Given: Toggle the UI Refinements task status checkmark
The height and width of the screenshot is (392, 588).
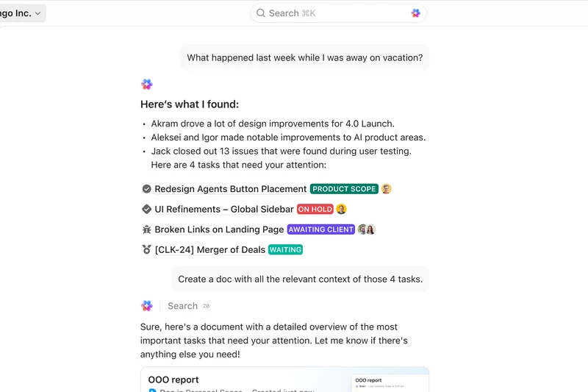Looking at the screenshot, I should (147, 209).
